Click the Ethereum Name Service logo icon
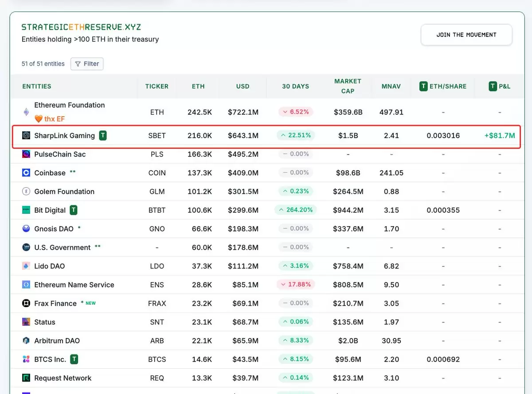The image size is (532, 394). pos(26,284)
